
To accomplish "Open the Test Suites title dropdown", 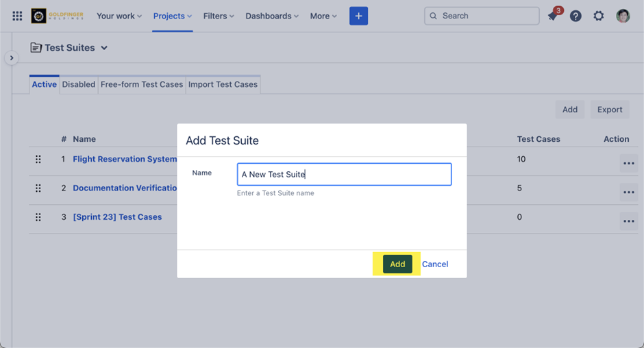I will (104, 48).
